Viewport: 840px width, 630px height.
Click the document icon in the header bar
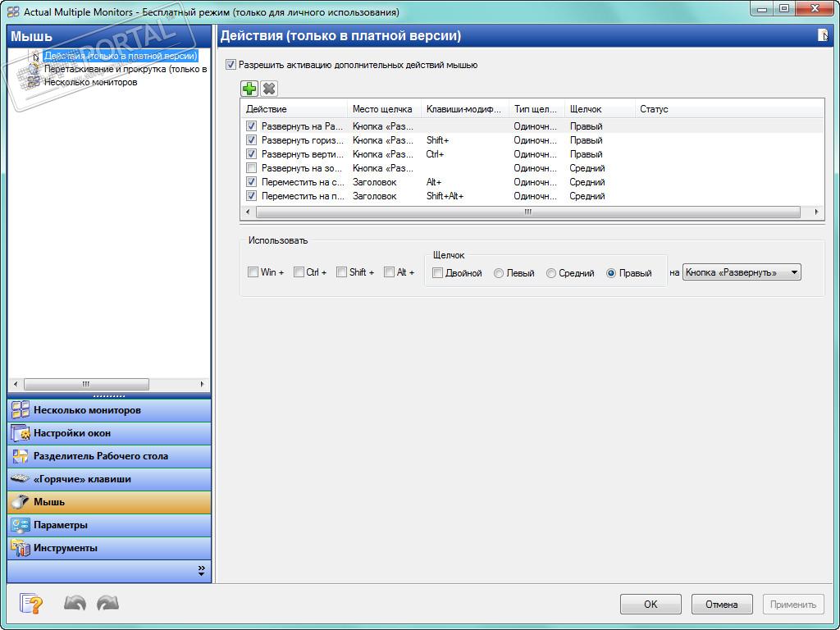(823, 35)
